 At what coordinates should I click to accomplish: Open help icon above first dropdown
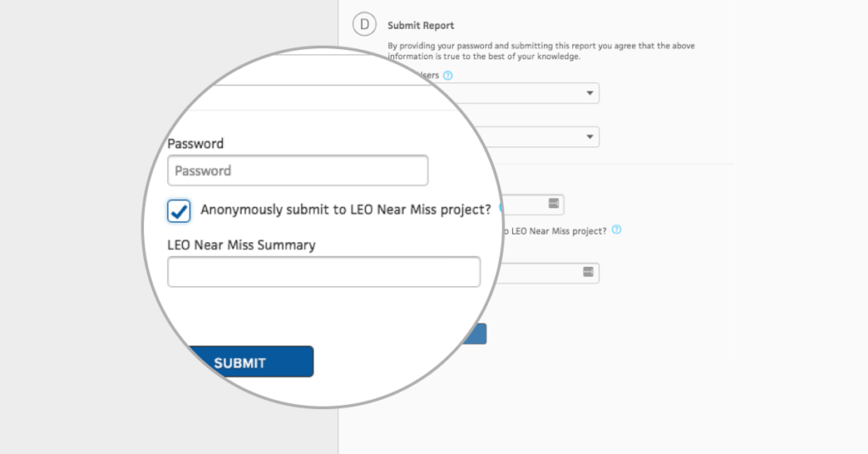pyautogui.click(x=448, y=75)
